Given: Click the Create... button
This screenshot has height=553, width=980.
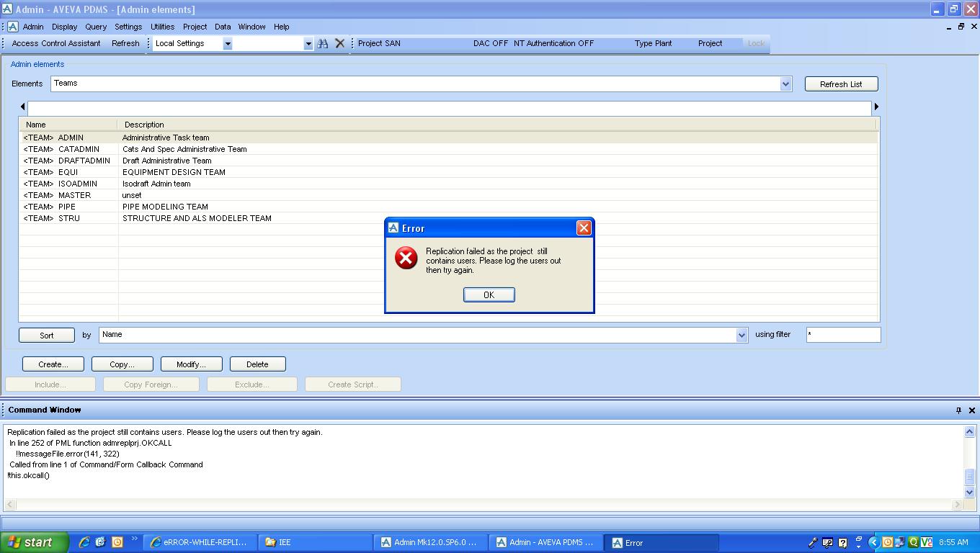Looking at the screenshot, I should (53, 364).
